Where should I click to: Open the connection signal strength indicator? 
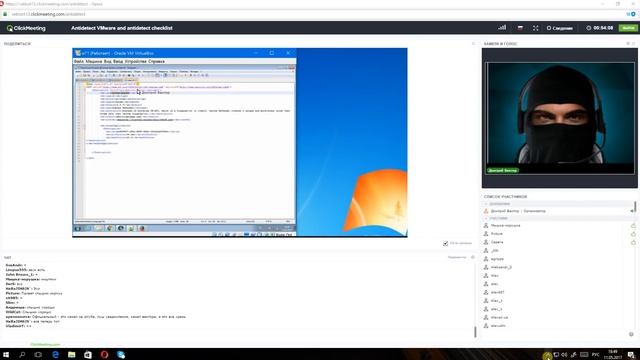[x=502, y=28]
